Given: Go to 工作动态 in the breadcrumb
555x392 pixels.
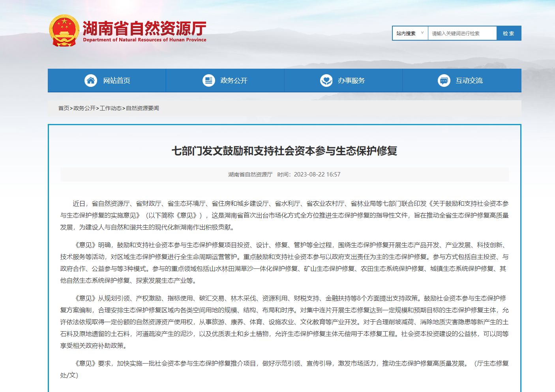Looking at the screenshot, I should [x=111, y=108].
